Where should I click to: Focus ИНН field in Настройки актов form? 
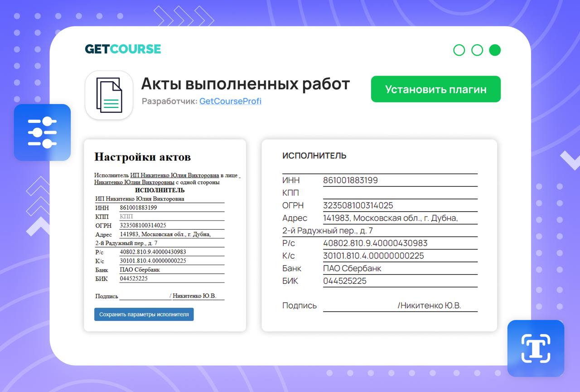coord(172,208)
